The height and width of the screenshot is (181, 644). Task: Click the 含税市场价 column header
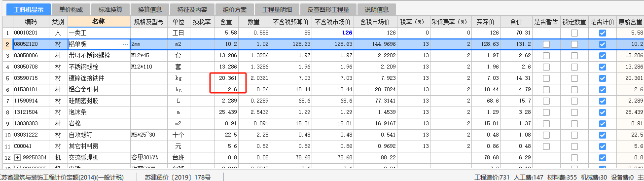(375, 22)
